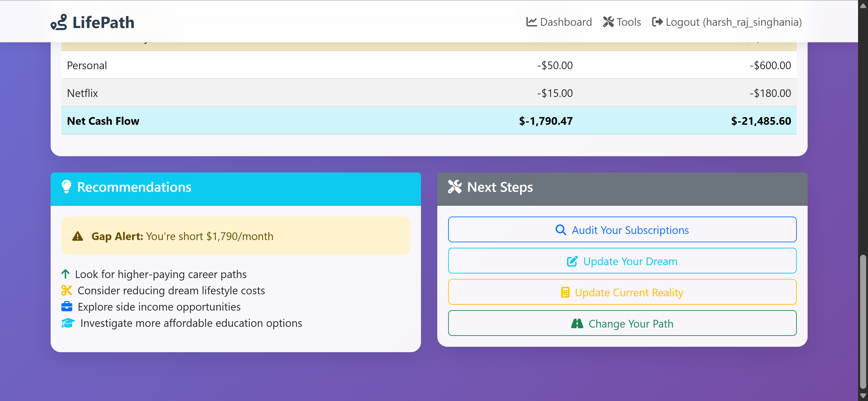Click the tools icon in Next Steps header

454,187
